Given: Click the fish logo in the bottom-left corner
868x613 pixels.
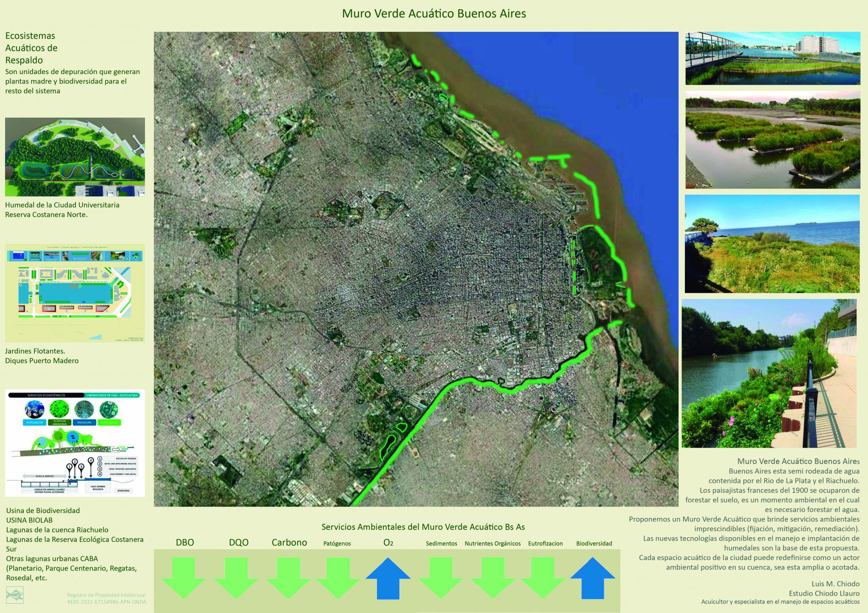Looking at the screenshot, I should pos(15,595).
